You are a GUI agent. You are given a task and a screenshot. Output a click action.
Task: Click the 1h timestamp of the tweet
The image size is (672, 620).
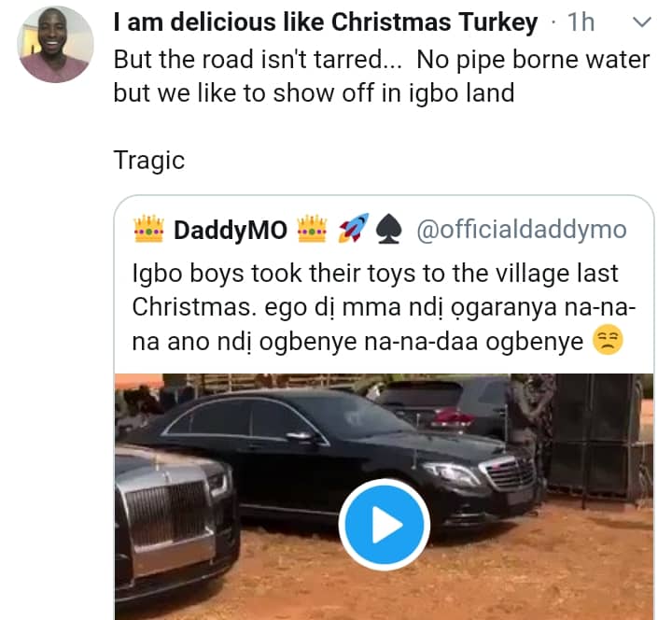coord(581,23)
